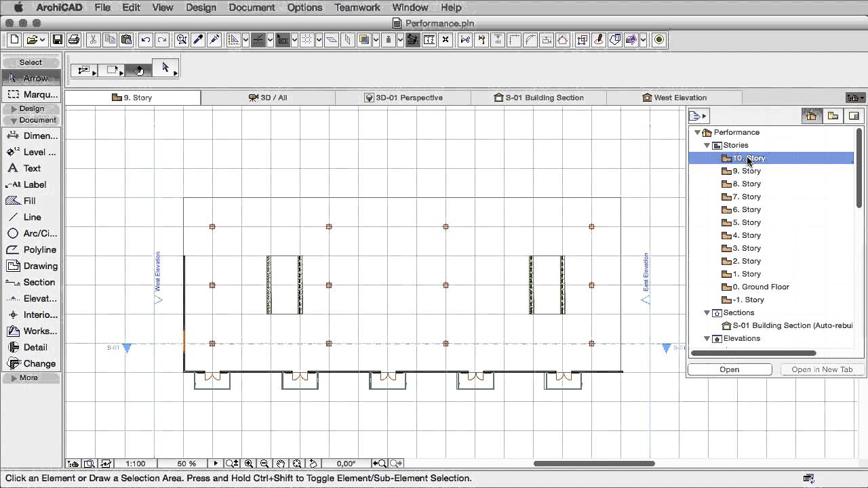
Task: Choose the Polyline tool in toolbox
Action: 31,249
